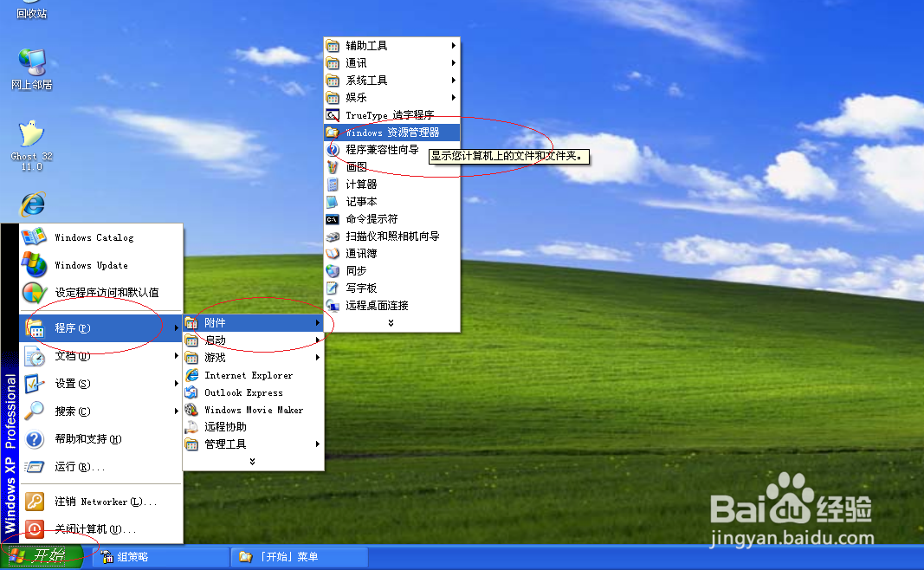
Task: Switch to 组策略 taskbar button
Action: [x=160, y=557]
